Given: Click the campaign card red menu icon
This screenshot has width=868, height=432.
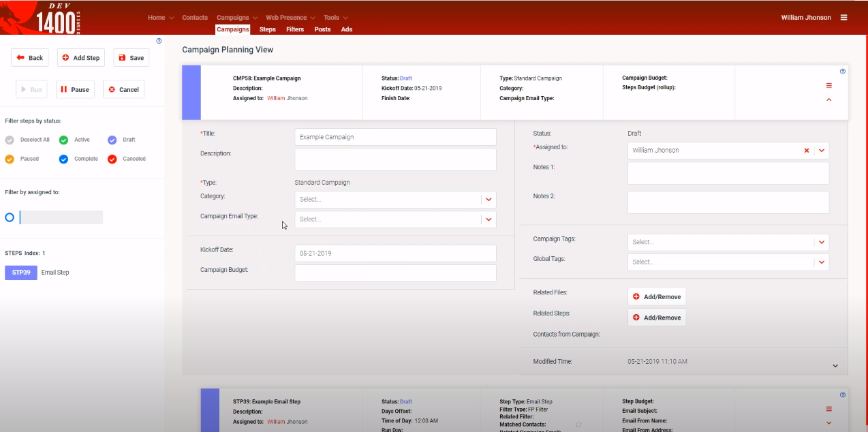Looking at the screenshot, I should 829,85.
